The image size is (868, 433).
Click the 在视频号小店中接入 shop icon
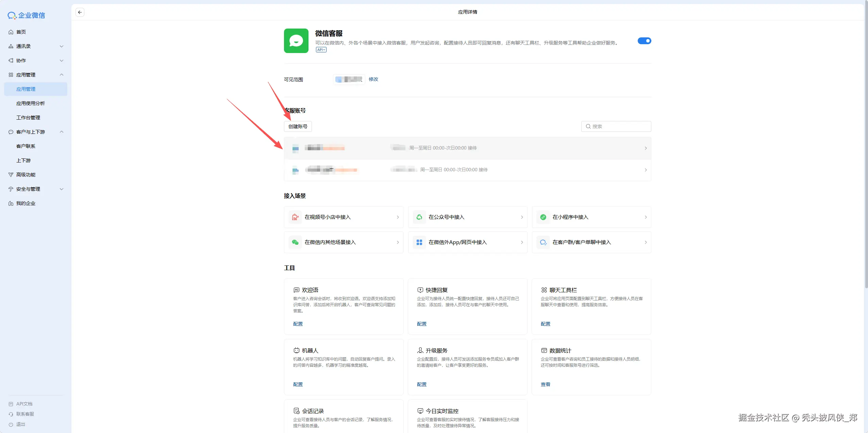[x=295, y=217]
